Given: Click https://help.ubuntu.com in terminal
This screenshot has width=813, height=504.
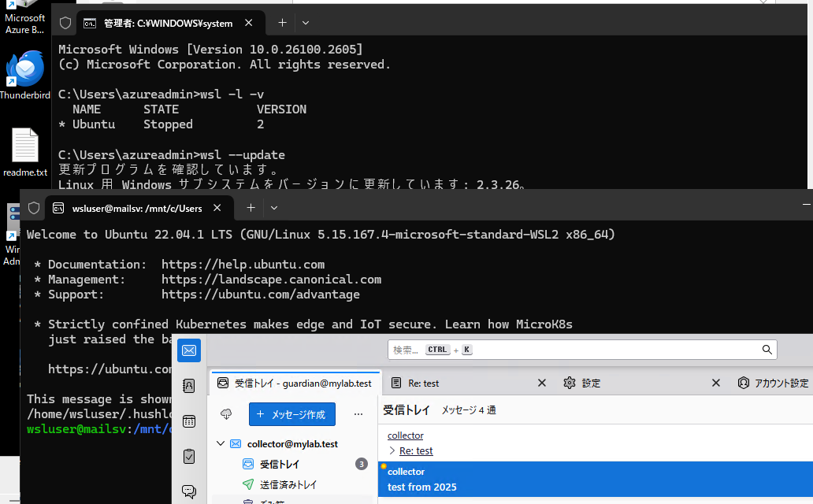Looking at the screenshot, I should pyautogui.click(x=243, y=265).
